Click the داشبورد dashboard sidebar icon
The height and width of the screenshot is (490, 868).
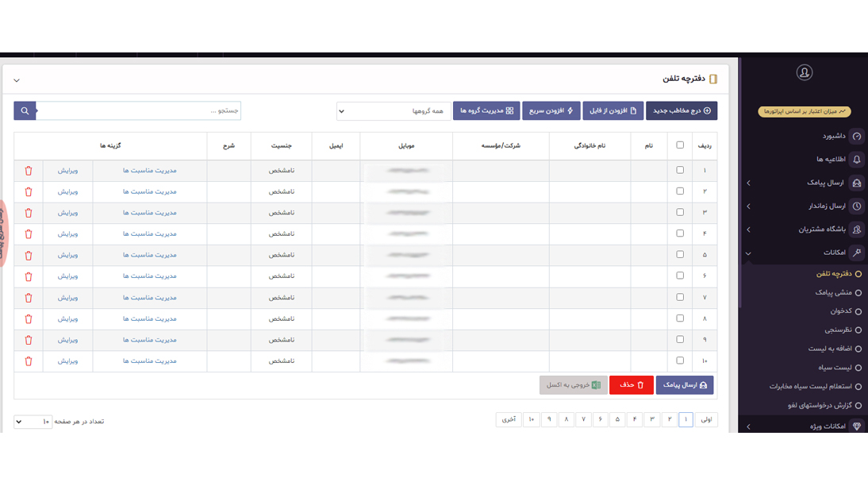pyautogui.click(x=856, y=137)
